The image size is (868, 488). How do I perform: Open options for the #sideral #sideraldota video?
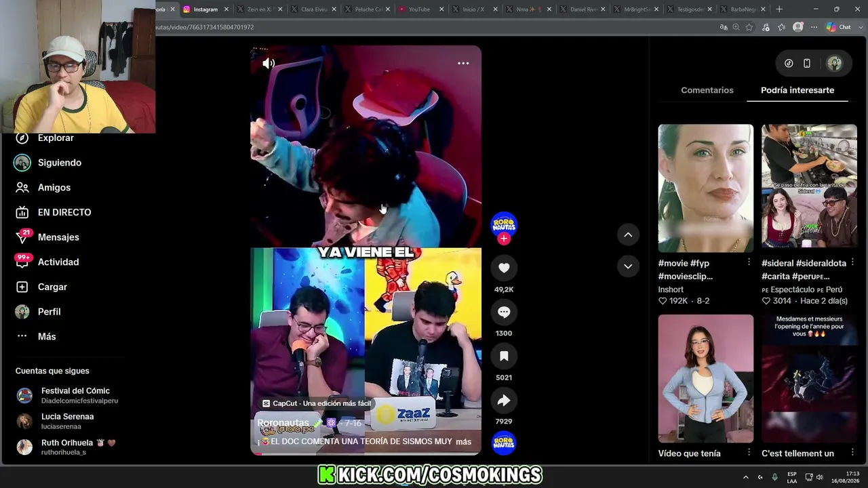pyautogui.click(x=852, y=262)
